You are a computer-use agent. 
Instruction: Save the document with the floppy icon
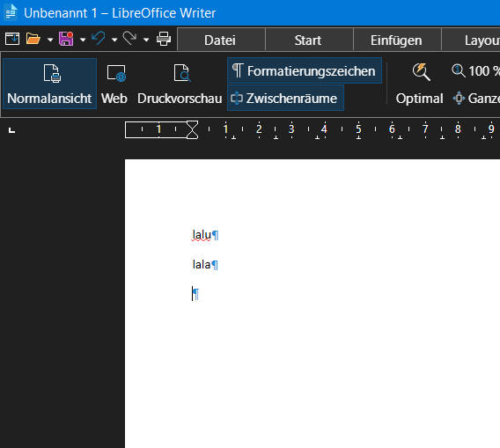click(66, 39)
